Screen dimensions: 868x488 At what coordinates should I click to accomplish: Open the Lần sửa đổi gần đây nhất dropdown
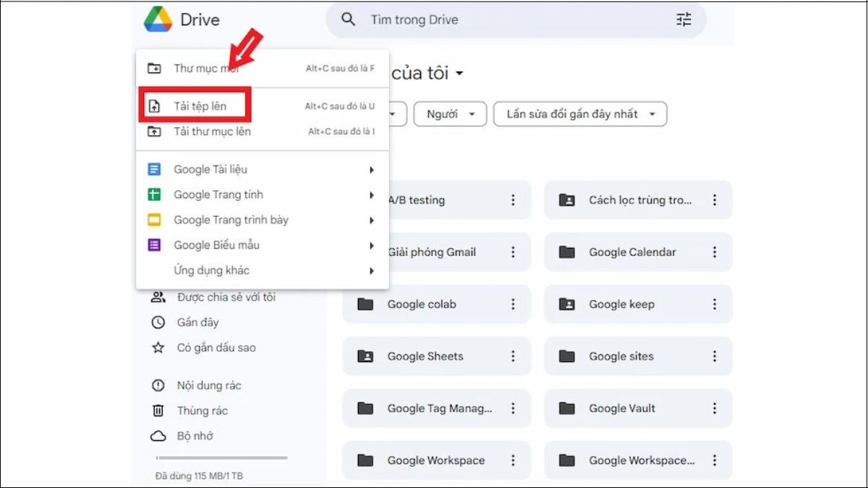580,114
